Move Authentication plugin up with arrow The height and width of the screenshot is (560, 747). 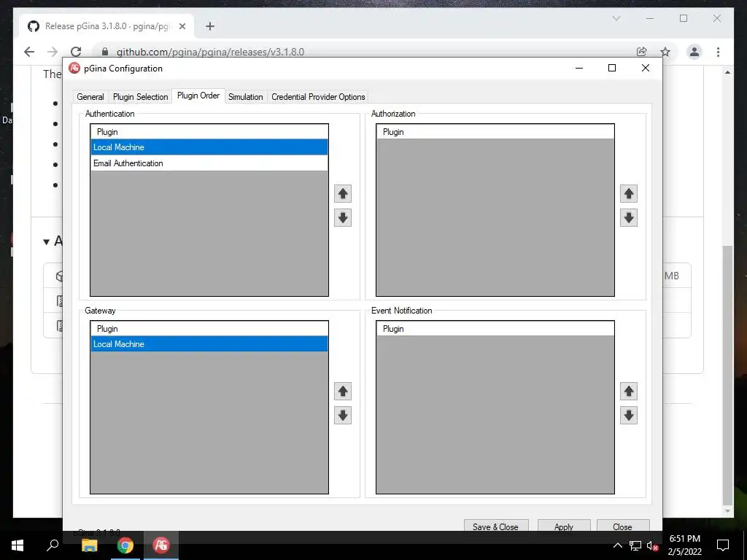[x=343, y=193]
